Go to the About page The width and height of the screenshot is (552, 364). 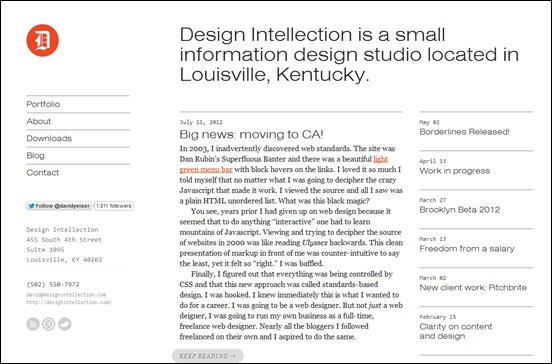[39, 121]
